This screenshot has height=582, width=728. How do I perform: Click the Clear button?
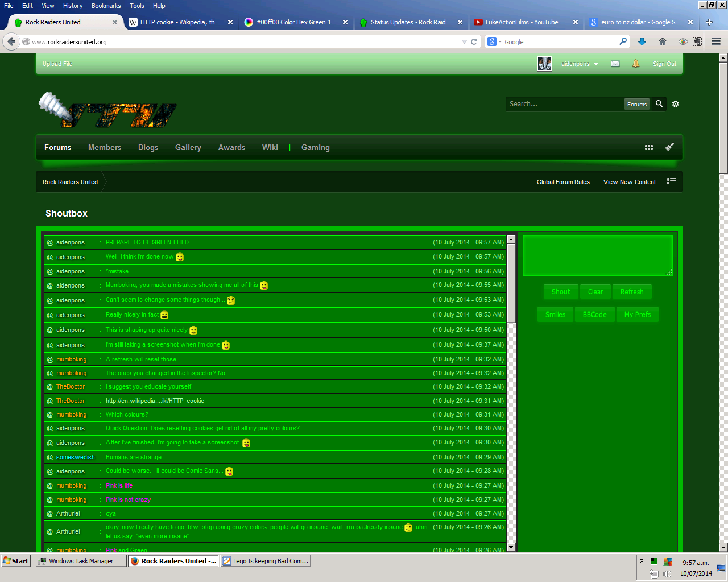(x=595, y=292)
